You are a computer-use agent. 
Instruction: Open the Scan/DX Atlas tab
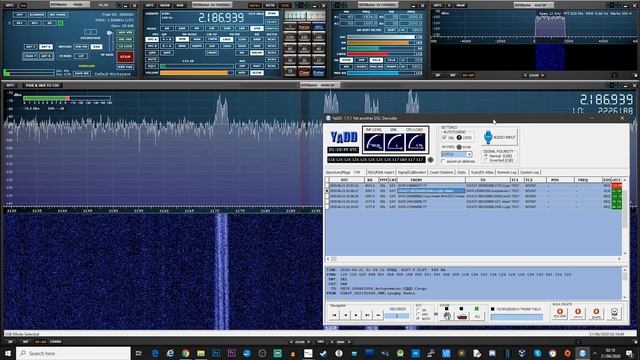[482, 173]
